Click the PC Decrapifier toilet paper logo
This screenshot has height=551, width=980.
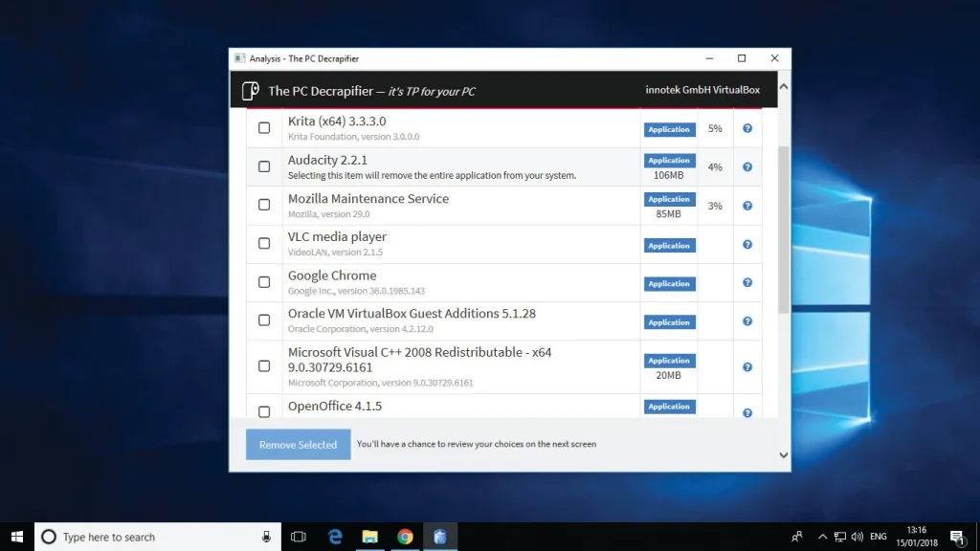[251, 91]
